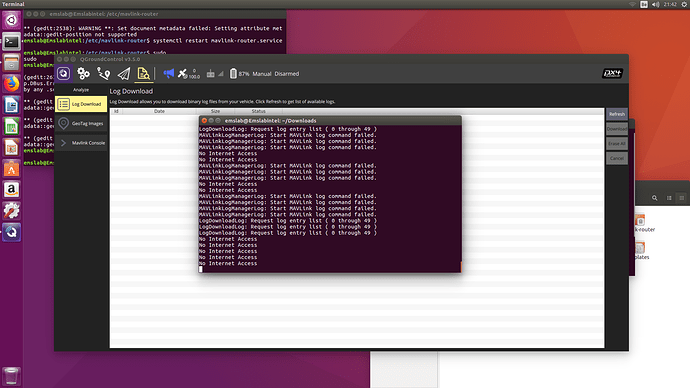Open Files manager from launcher
This screenshot has height=388, width=690.
tap(11, 62)
